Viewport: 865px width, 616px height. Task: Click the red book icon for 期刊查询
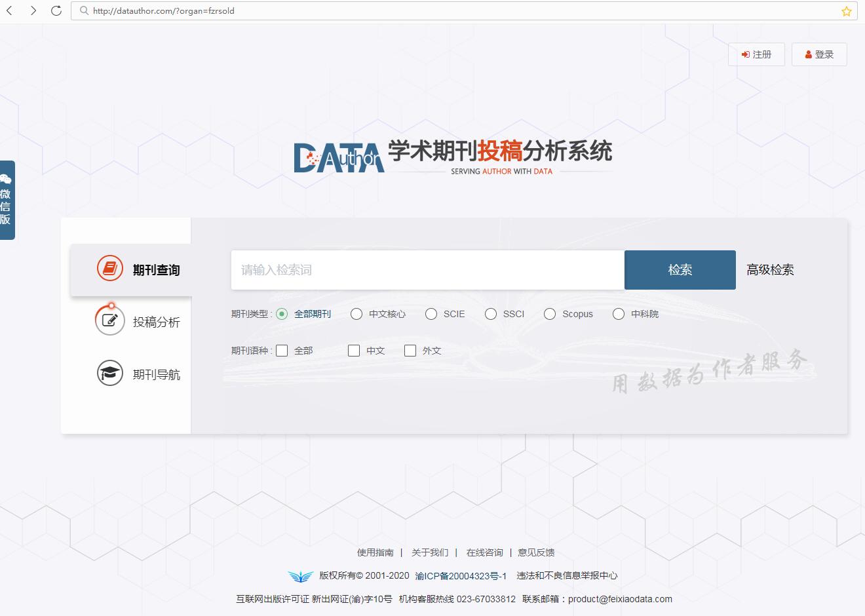[x=110, y=269]
